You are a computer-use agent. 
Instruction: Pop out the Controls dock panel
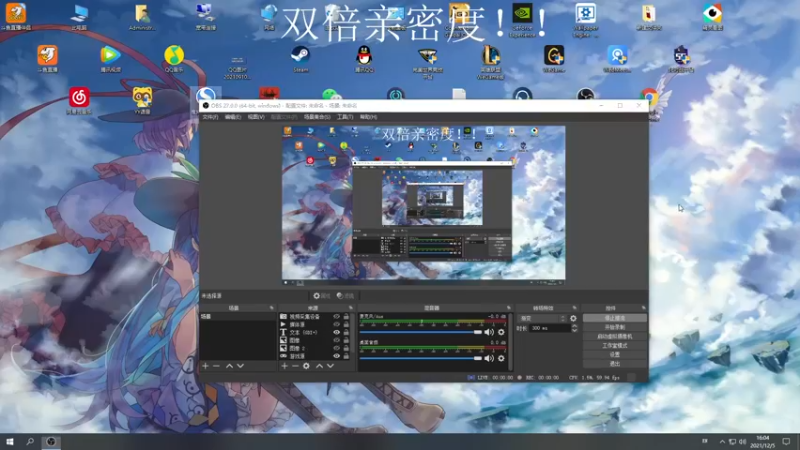pos(643,308)
